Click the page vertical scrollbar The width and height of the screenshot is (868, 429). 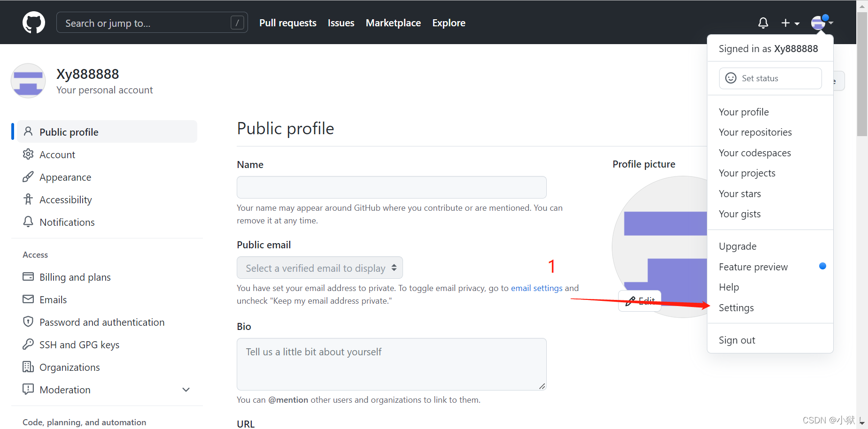(862, 75)
